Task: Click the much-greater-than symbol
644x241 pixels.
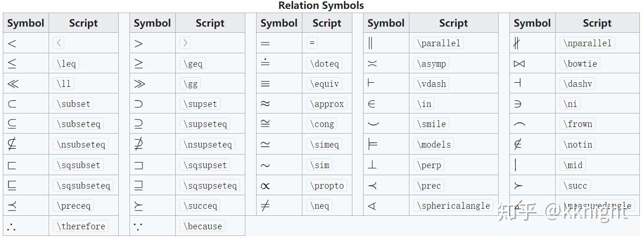Action: pos(139,84)
